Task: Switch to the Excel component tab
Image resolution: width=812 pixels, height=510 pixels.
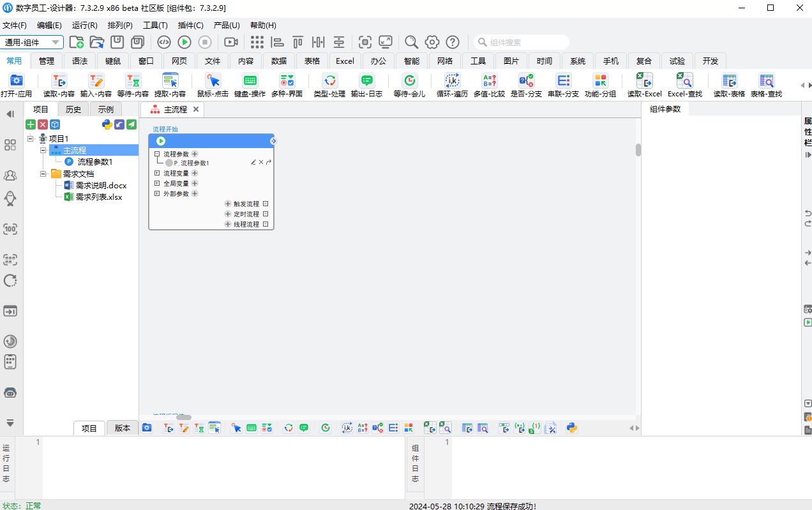Action: 345,61
